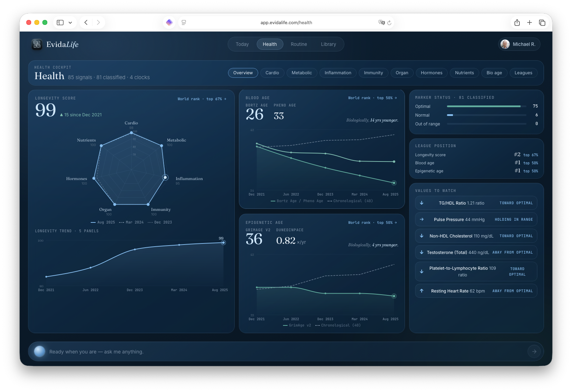Click the EvidaLife logo icon
The width and height of the screenshot is (572, 392).
pyautogui.click(x=37, y=44)
